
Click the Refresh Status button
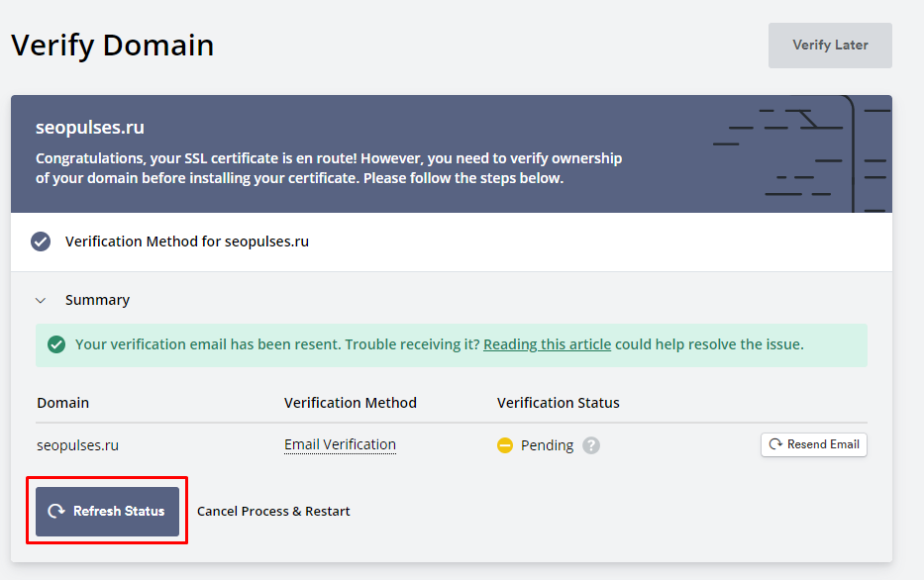pos(107,511)
